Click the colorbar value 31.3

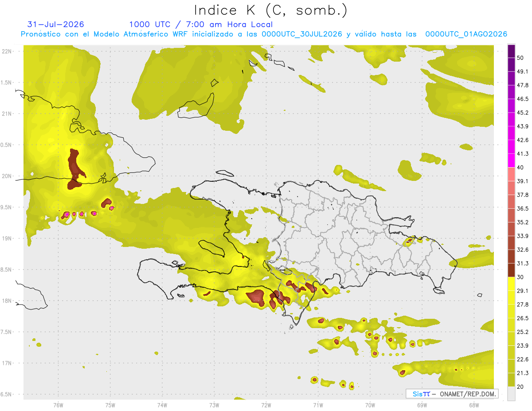(523, 263)
